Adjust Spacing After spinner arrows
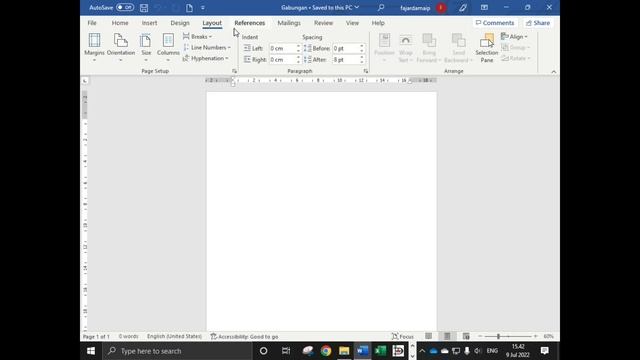Screen dimensions: 640x360 tap(362, 60)
